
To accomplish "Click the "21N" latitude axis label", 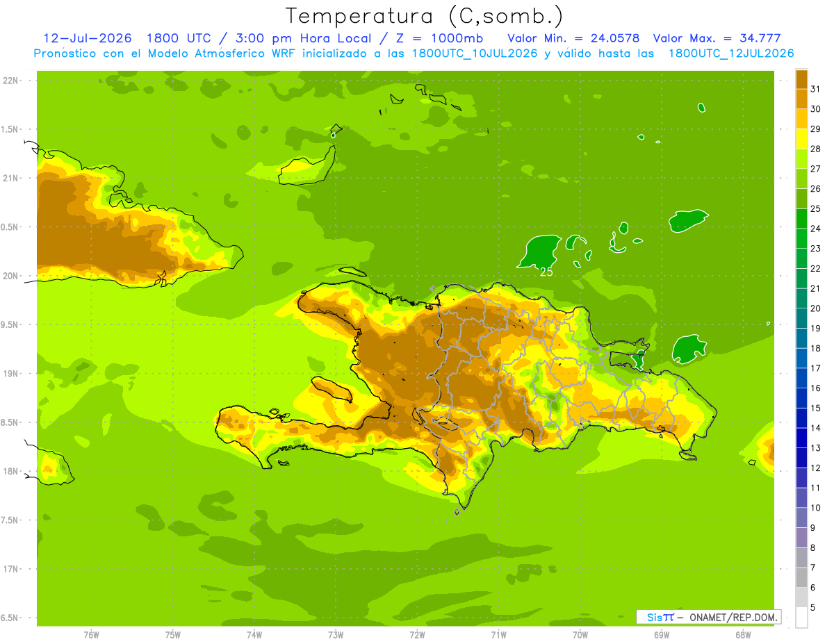I will tap(10, 178).
